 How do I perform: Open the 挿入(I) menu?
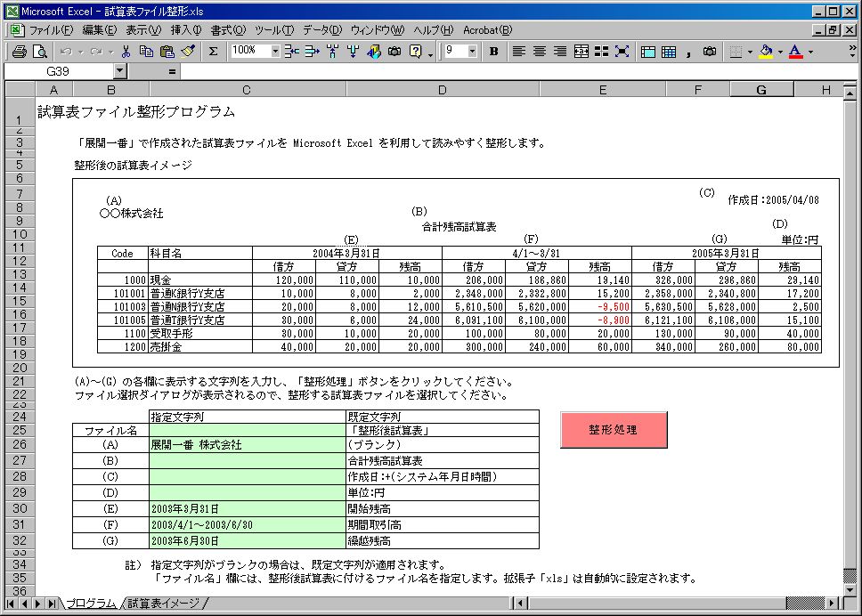[186, 30]
